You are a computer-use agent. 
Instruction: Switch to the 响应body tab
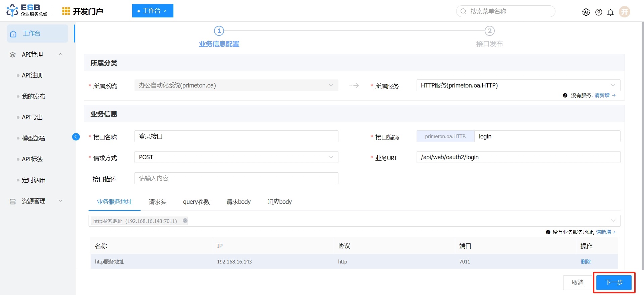279,202
